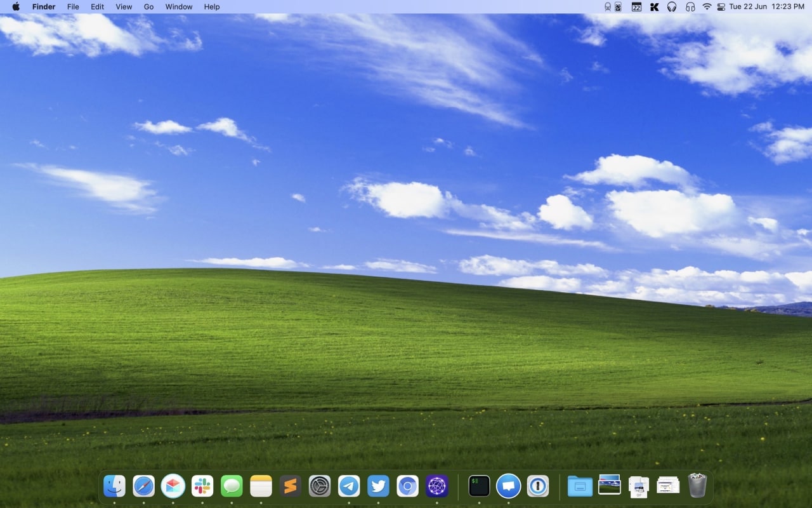
Task: Open Terminal from the Dock
Action: tap(479, 486)
